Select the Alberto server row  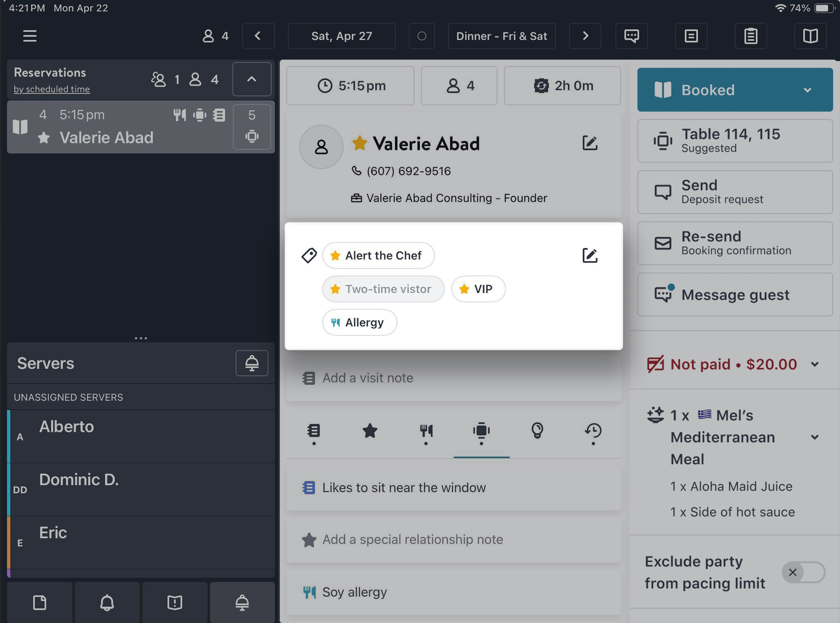click(141, 436)
